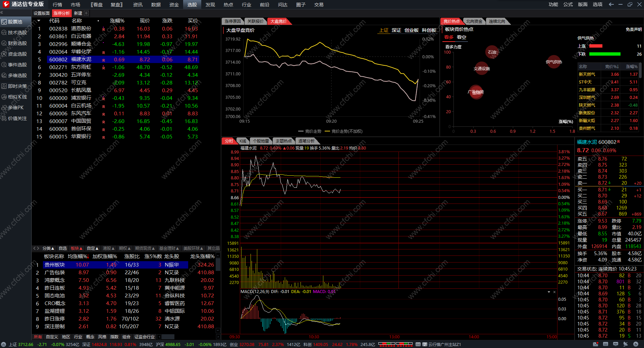Open the stock list column dropdown arrow
644x348 pixels.
coord(39,21)
